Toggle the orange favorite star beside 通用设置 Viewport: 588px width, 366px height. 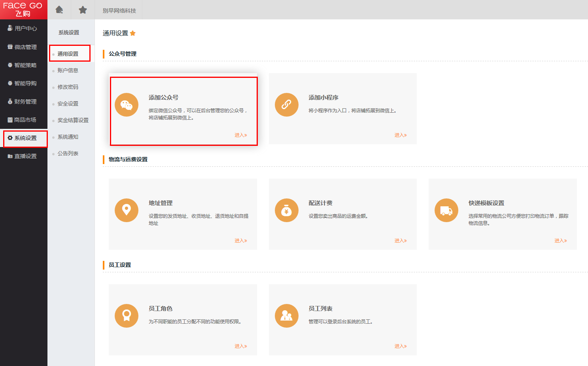coord(133,33)
